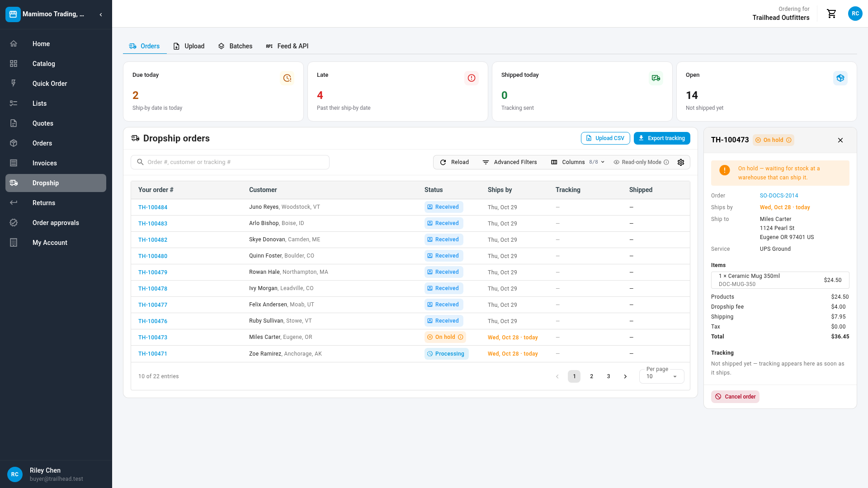
Task: Click the RC user avatar in the header
Action: pyautogui.click(x=855, y=14)
